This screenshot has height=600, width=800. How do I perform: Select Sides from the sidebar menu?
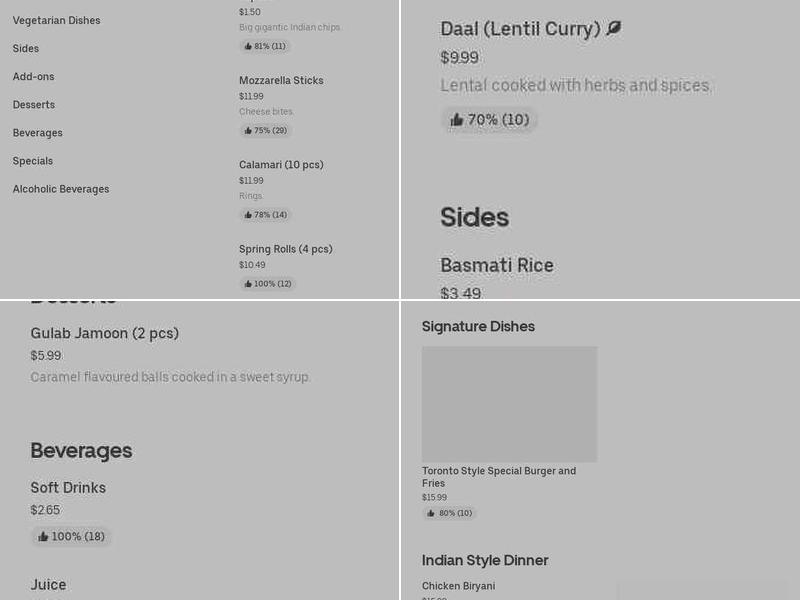tap(25, 48)
